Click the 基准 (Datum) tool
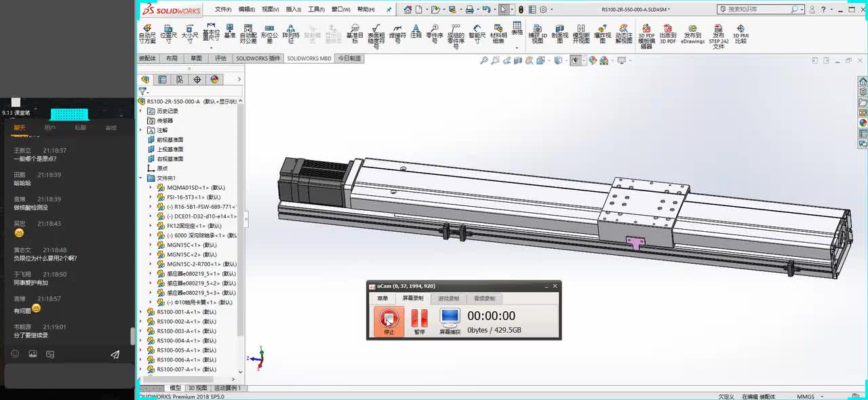 coord(230,31)
